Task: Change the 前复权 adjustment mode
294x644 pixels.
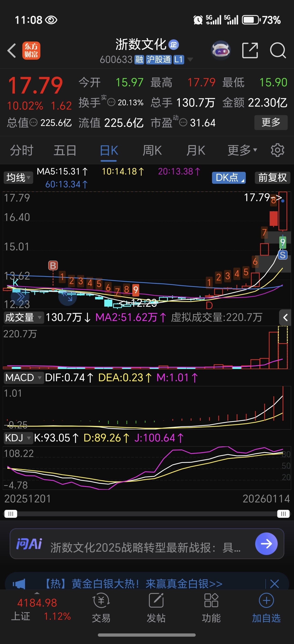Action: tap(273, 178)
